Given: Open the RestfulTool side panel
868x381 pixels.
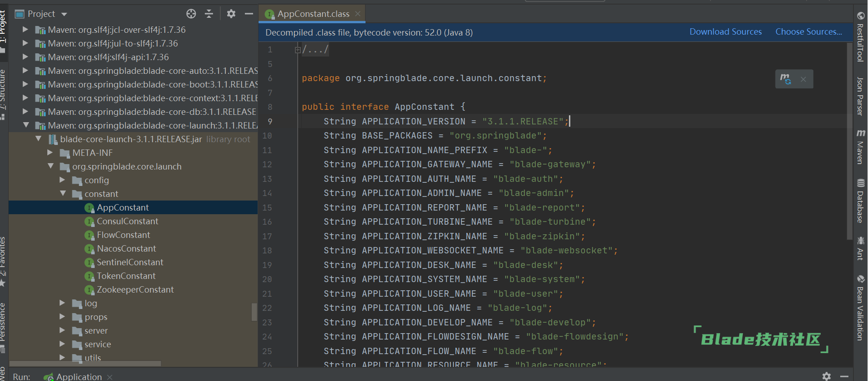Looking at the screenshot, I should click(x=860, y=36).
